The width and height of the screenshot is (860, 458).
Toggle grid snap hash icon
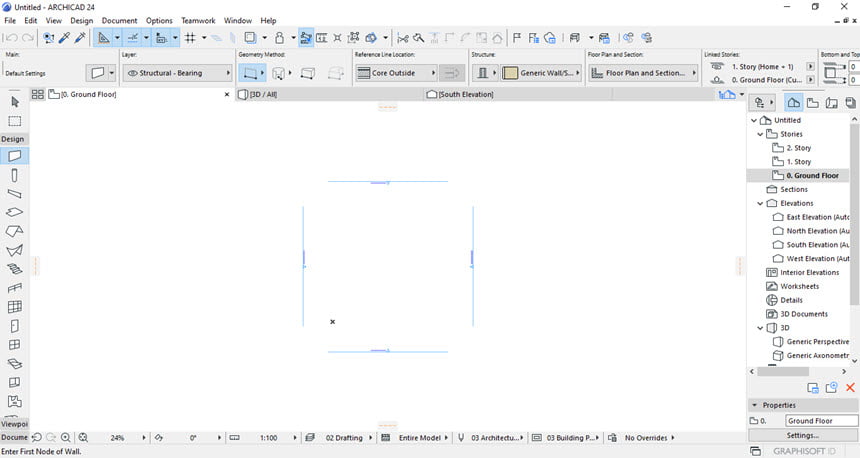pos(190,38)
